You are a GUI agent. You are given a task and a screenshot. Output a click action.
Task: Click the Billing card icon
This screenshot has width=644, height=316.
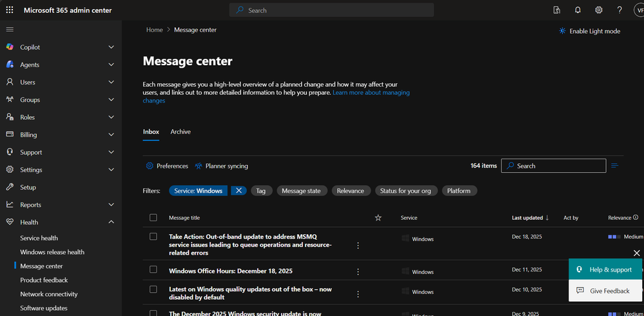coord(10,134)
